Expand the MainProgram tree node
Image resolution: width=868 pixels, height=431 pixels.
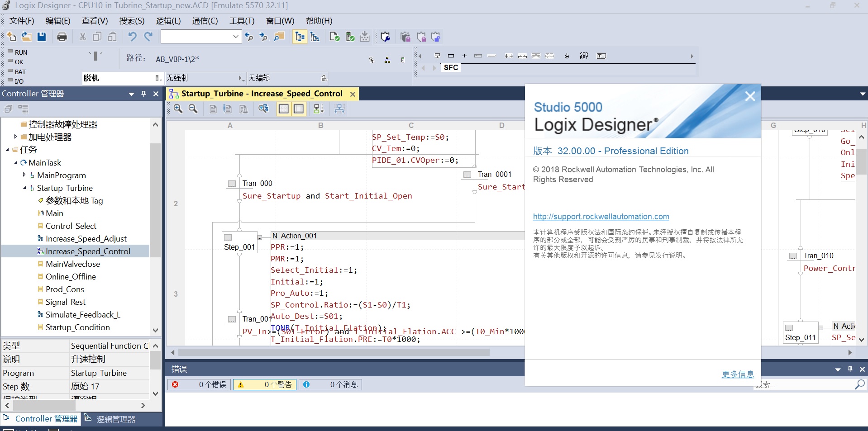click(24, 175)
